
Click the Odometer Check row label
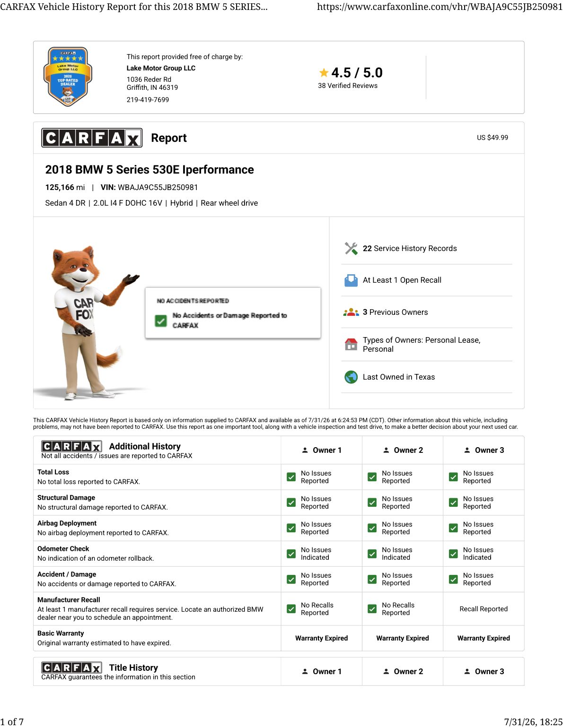click(x=63, y=549)
